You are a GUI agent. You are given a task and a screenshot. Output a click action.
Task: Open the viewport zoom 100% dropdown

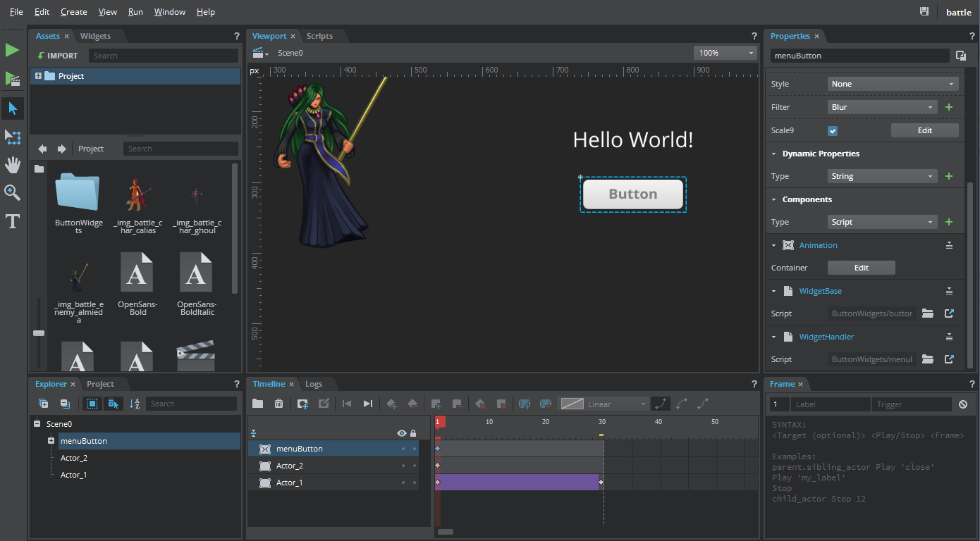coord(725,53)
